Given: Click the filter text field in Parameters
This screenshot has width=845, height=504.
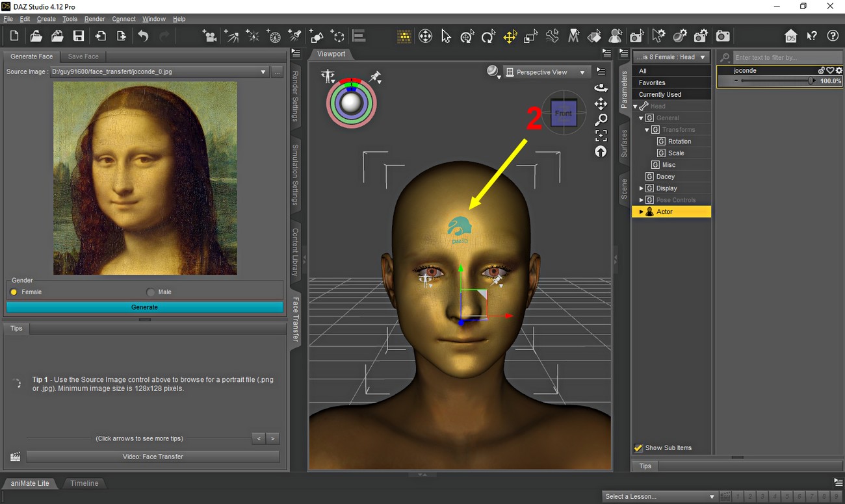Looking at the screenshot, I should coord(788,57).
